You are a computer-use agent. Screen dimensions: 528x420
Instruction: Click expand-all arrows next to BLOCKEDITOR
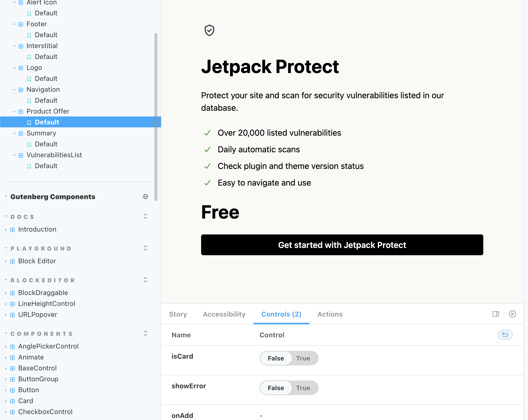pyautogui.click(x=146, y=280)
